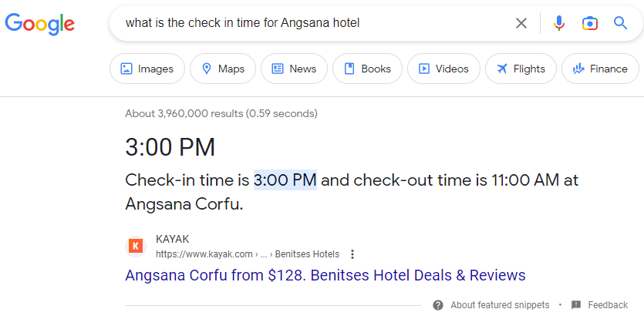Clear the search box with X icon
The height and width of the screenshot is (319, 644).
(x=521, y=23)
